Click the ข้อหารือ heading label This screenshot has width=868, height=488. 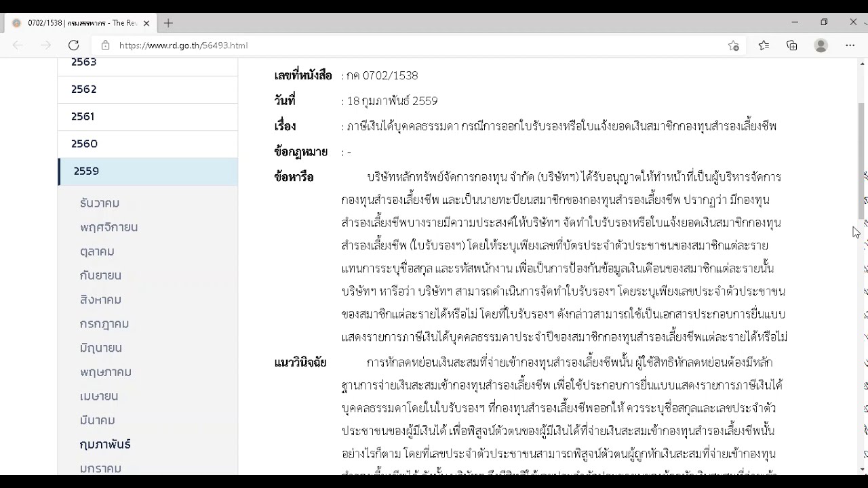pyautogui.click(x=294, y=178)
